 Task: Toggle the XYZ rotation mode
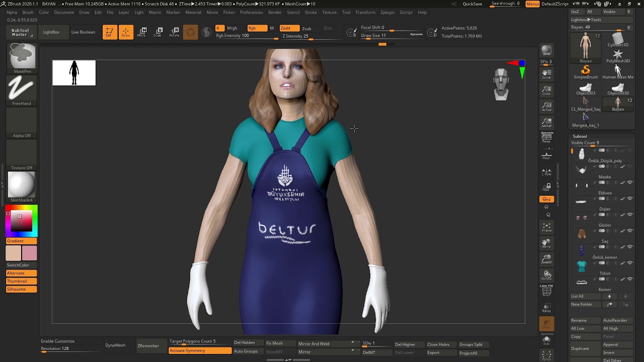[x=546, y=199]
